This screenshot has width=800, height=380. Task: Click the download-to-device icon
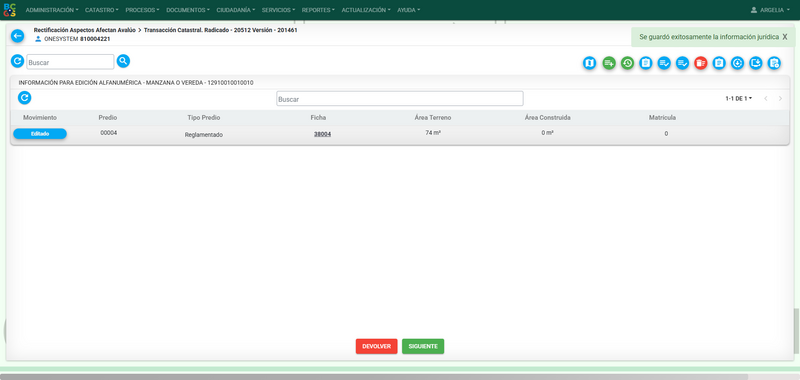(x=756, y=63)
